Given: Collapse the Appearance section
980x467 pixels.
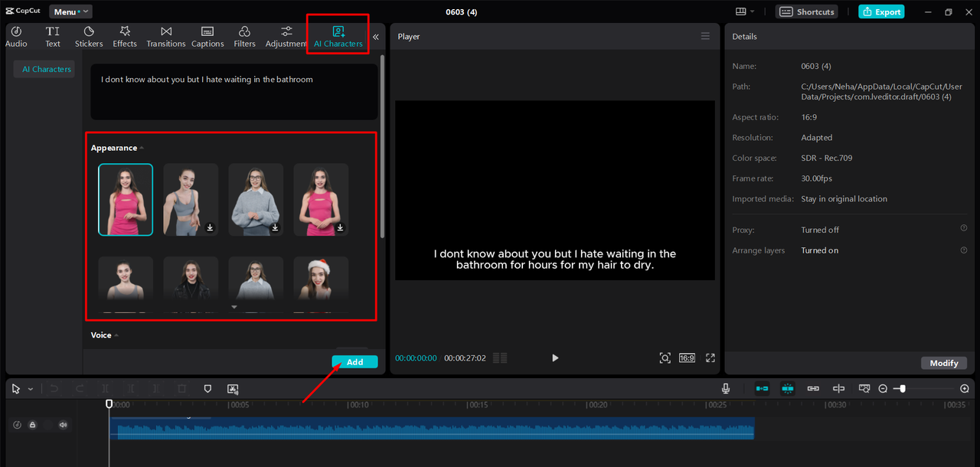Looking at the screenshot, I should click(x=141, y=148).
